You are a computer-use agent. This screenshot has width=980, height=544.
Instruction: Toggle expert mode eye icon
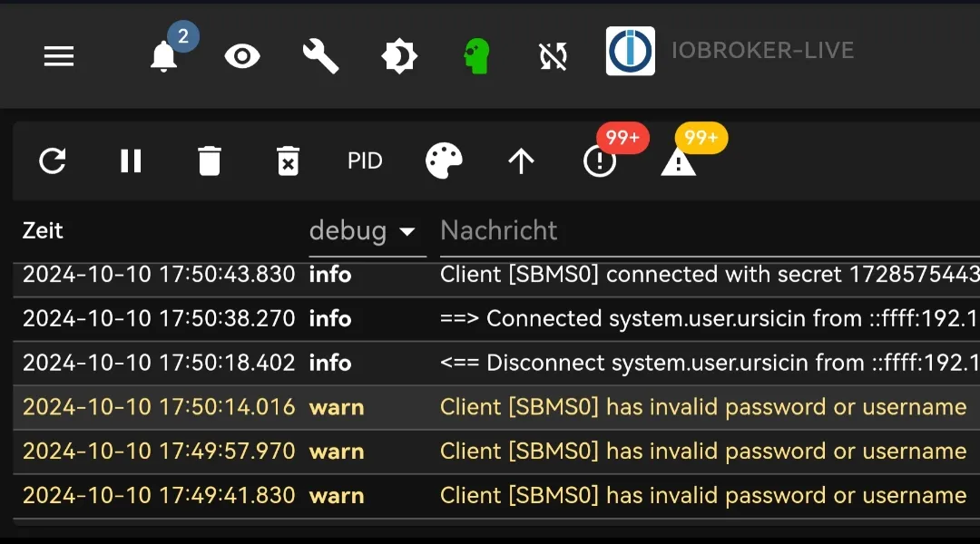click(242, 56)
